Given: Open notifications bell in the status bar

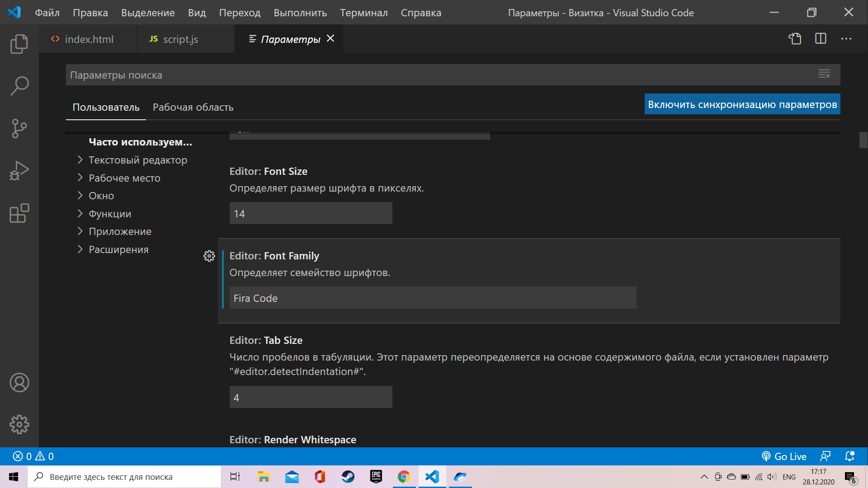Looking at the screenshot, I should (850, 456).
